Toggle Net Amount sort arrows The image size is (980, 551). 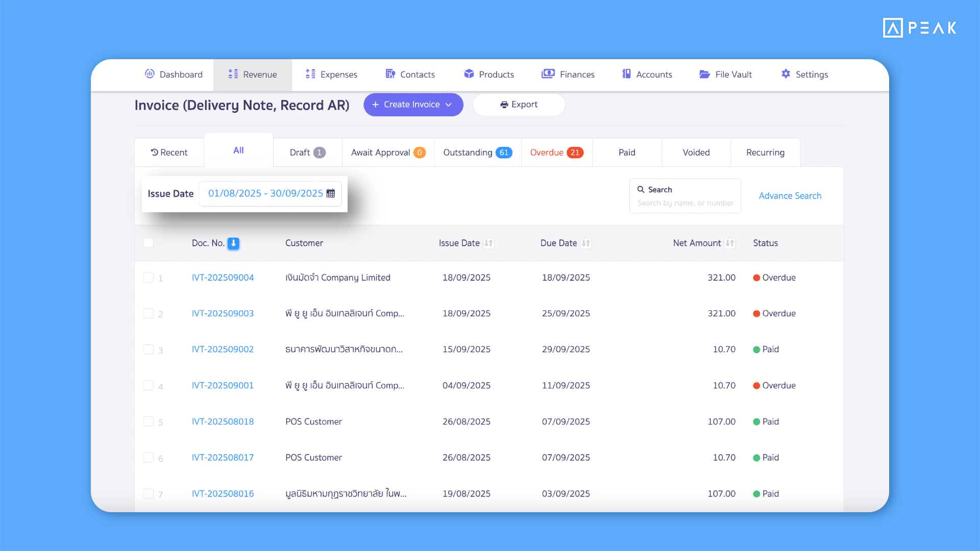[x=730, y=243]
